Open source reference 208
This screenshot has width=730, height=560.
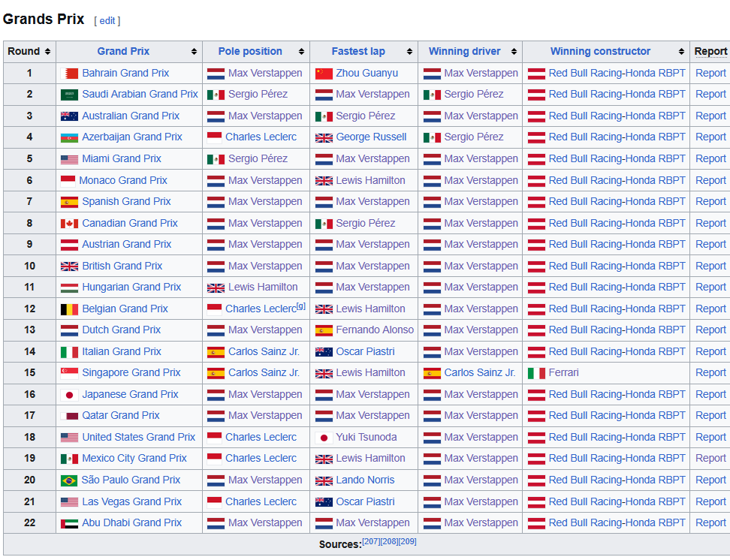tap(389, 541)
